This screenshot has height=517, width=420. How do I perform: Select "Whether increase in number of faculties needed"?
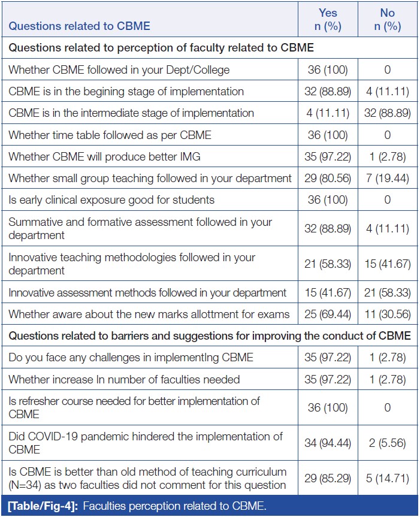(123, 379)
